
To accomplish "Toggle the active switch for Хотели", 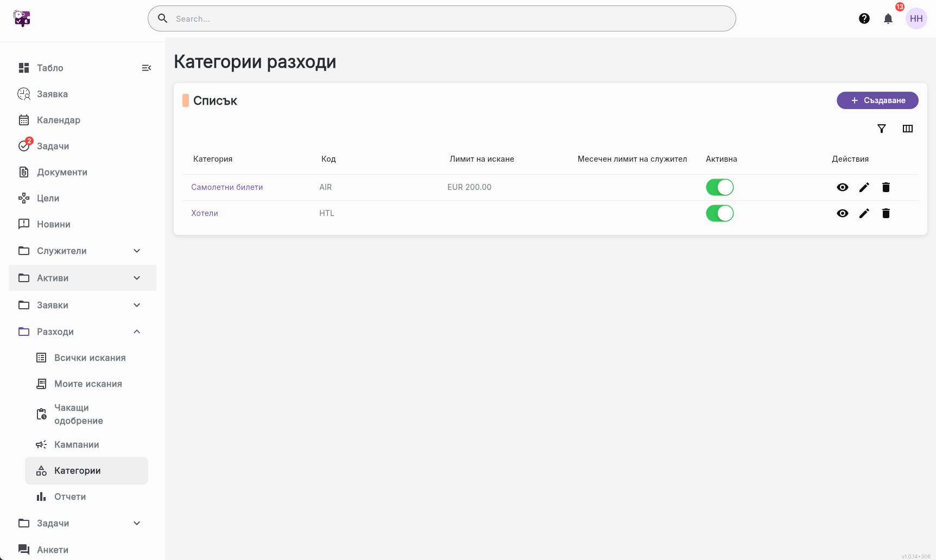I will [720, 213].
